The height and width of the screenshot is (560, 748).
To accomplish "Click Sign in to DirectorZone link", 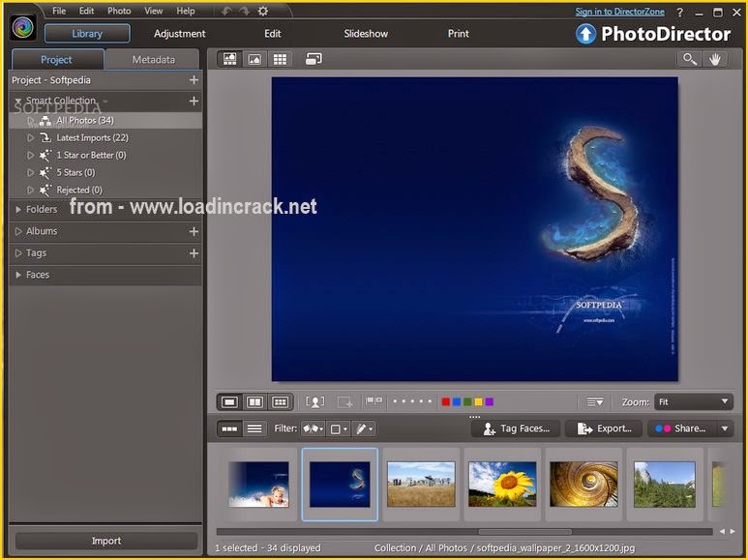I will (x=619, y=12).
